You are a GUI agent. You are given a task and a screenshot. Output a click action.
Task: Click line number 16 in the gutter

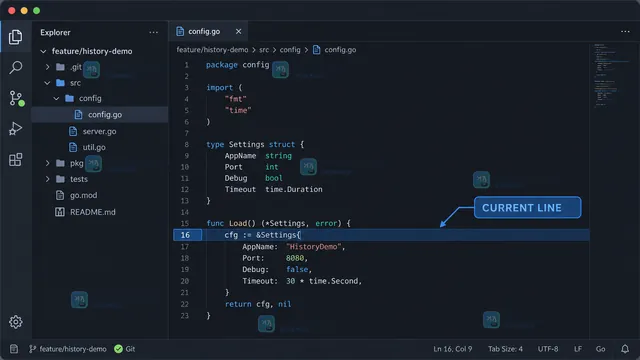pyautogui.click(x=185, y=235)
